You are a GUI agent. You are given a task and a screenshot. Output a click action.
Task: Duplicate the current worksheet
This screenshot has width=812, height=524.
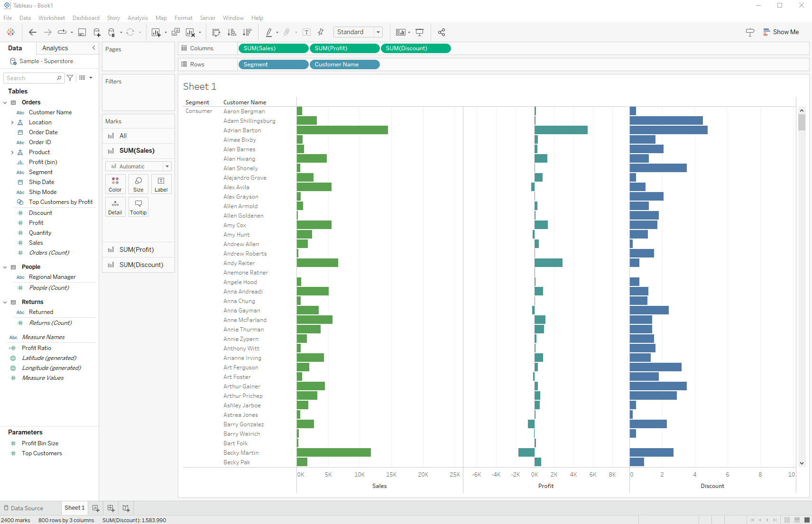pos(175,32)
